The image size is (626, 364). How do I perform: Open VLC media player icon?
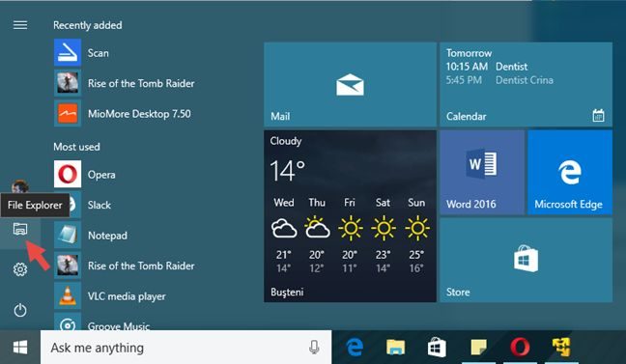(x=68, y=295)
